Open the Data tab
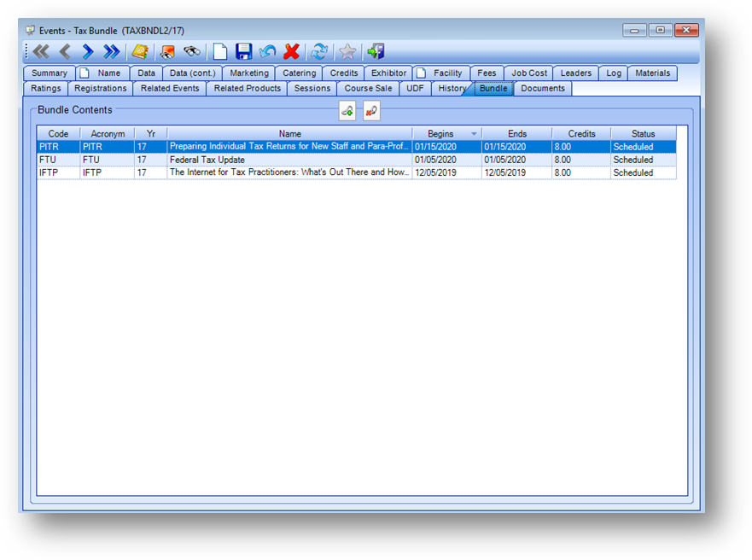The height and width of the screenshot is (560, 752). [x=146, y=73]
